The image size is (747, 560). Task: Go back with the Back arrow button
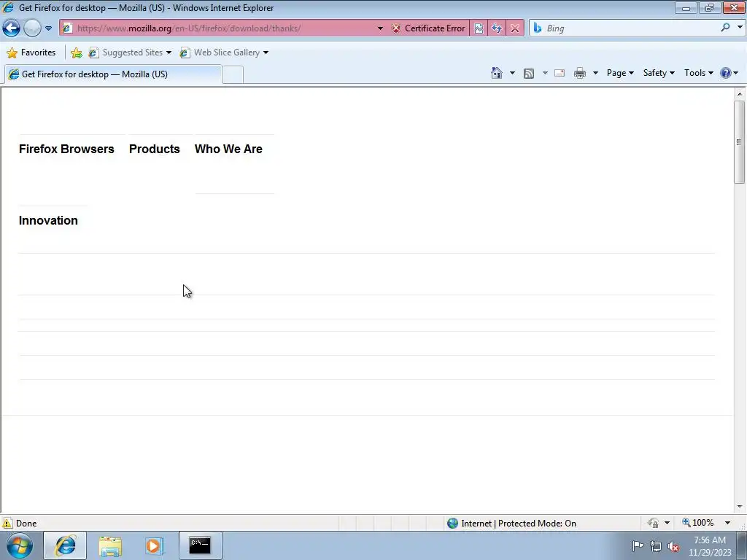12,28
